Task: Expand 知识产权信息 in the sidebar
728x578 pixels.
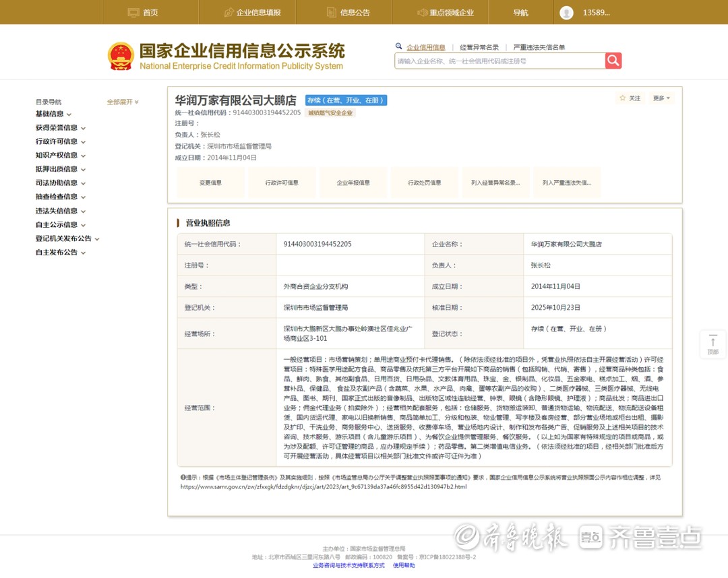Action: [61, 156]
